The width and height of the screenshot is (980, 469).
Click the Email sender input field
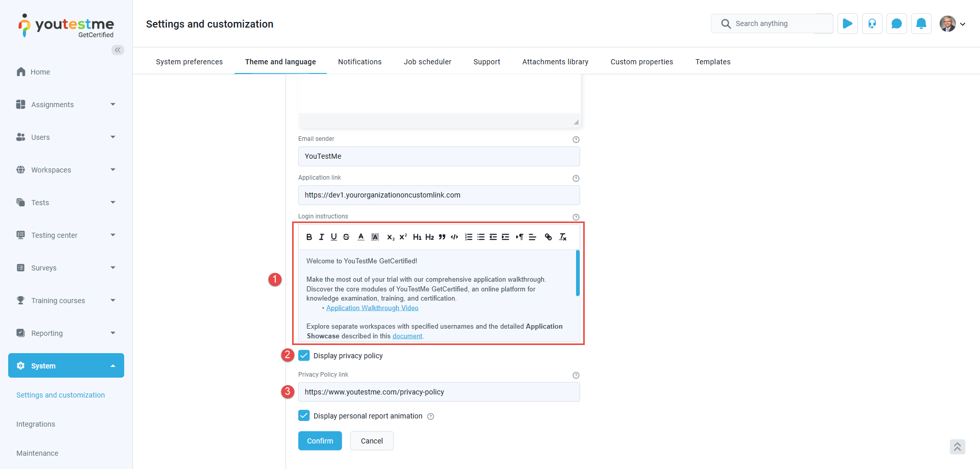tap(439, 156)
